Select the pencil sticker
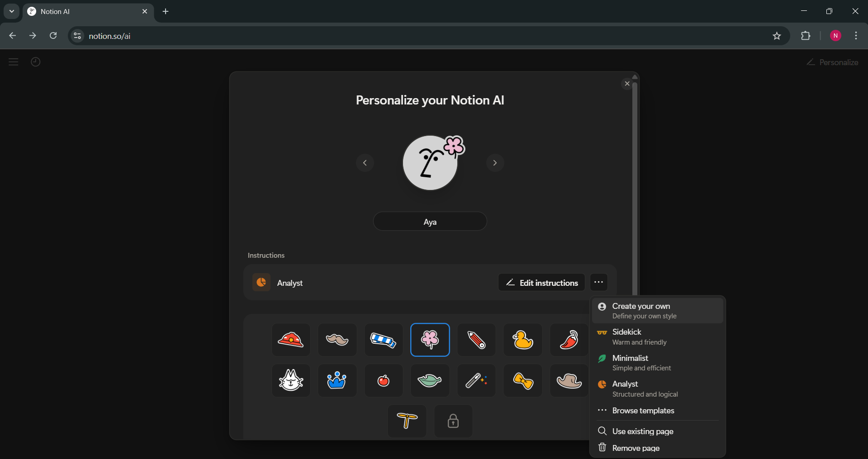 point(476,340)
